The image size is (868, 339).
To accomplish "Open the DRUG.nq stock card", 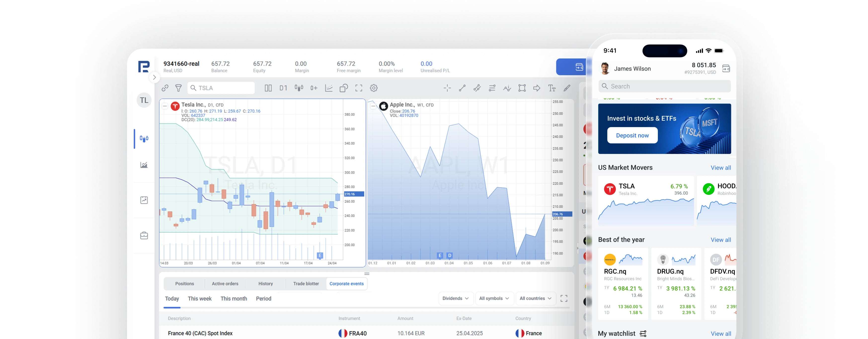I will pyautogui.click(x=676, y=284).
